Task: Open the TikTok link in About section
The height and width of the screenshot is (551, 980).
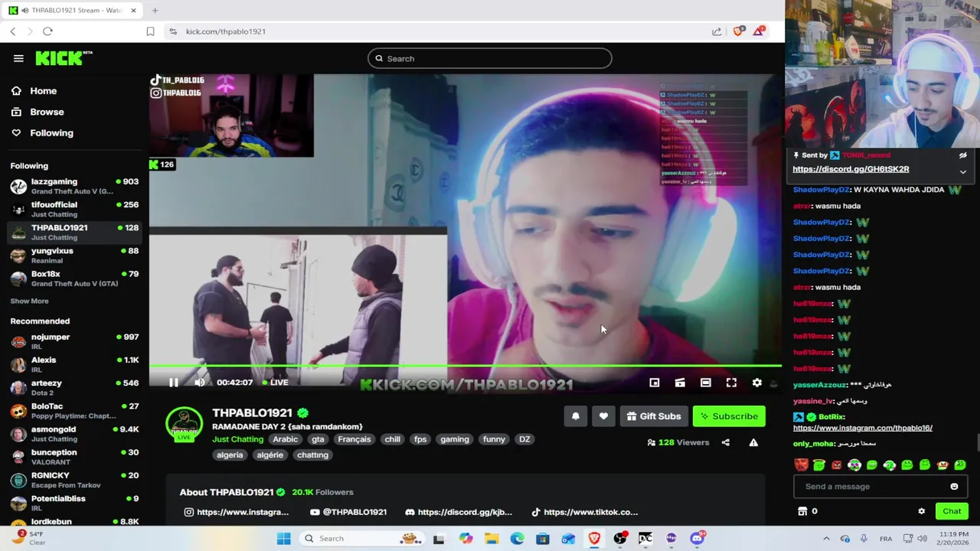Action: pyautogui.click(x=584, y=512)
